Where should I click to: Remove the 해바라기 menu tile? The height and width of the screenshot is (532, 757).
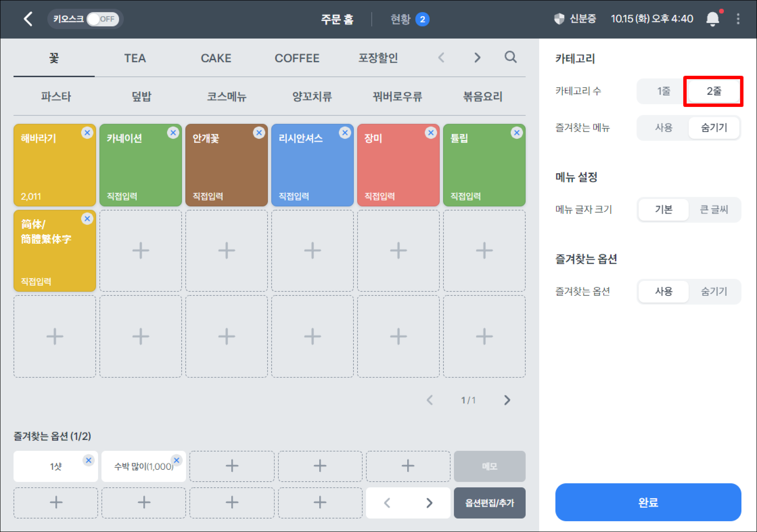[87, 133]
